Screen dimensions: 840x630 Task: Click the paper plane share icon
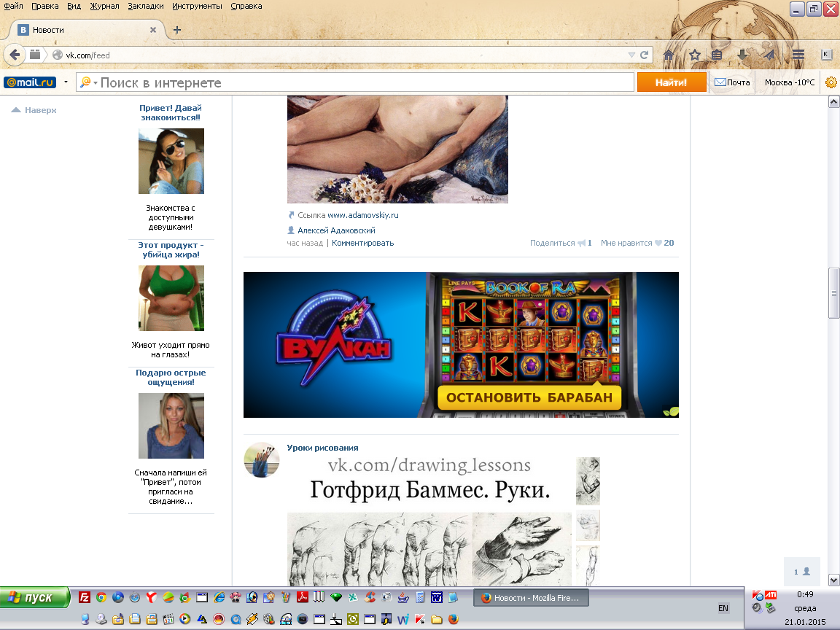pyautogui.click(x=769, y=55)
